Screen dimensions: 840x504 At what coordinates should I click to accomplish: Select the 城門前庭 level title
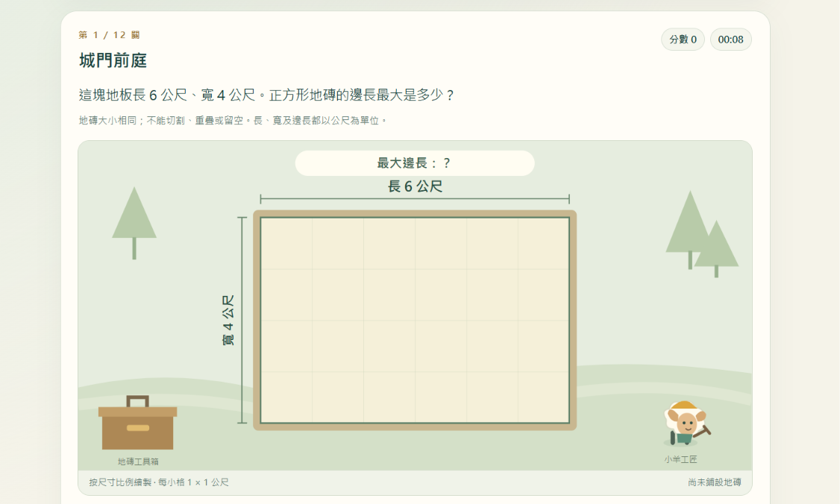coord(113,60)
